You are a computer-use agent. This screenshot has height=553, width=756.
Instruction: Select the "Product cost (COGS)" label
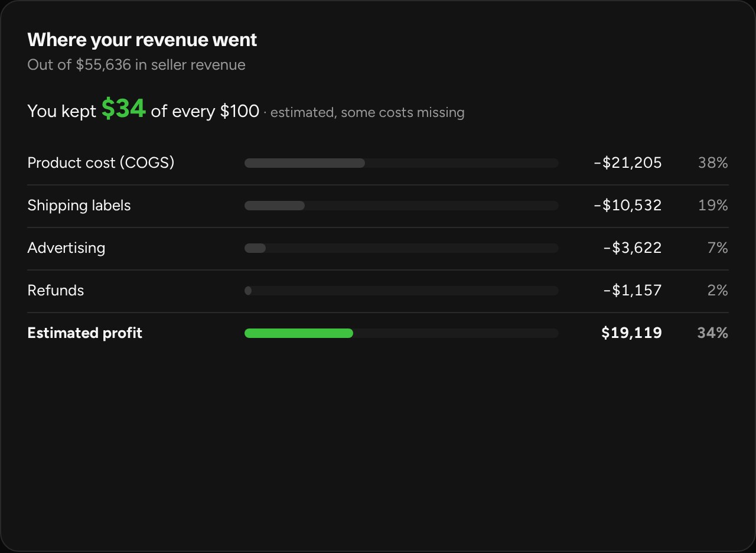(101, 163)
